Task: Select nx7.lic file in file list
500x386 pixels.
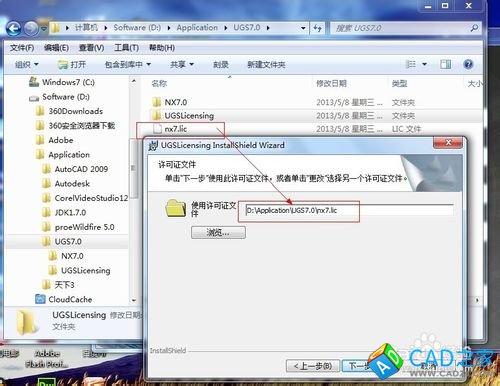Action: 170,129
